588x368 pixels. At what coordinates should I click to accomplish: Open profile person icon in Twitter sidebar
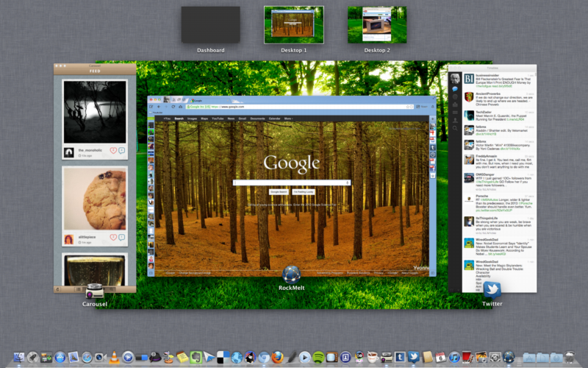tap(455, 120)
